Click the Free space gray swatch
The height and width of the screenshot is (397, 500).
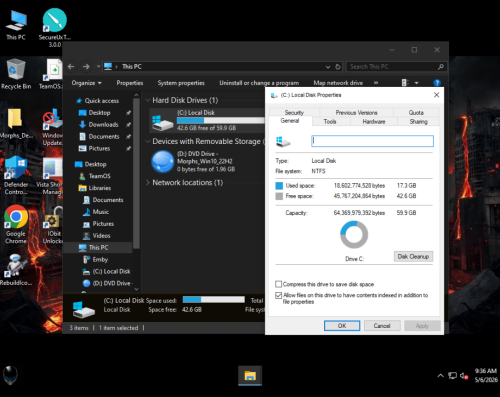point(279,196)
